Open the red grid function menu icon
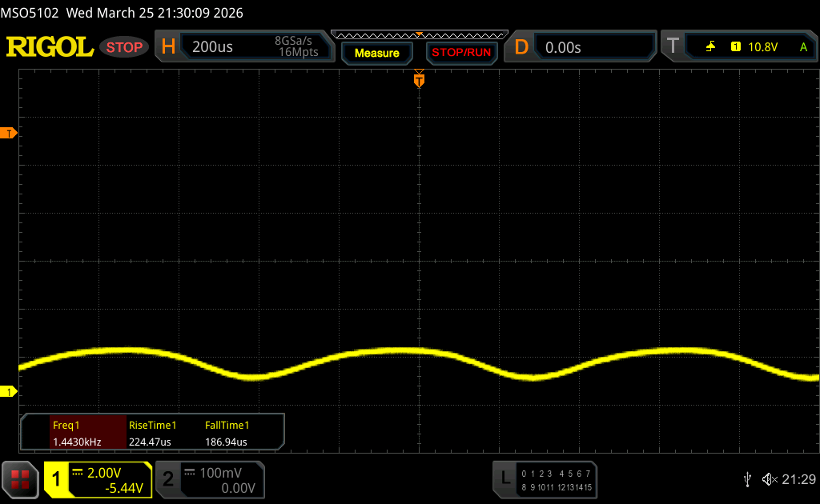This screenshot has height=504, width=820. 20,478
